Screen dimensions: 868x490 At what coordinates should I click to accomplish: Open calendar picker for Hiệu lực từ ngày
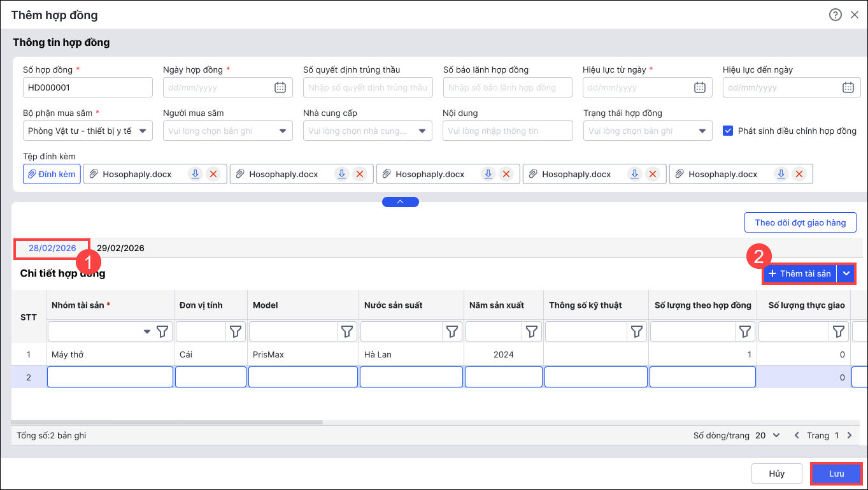699,88
